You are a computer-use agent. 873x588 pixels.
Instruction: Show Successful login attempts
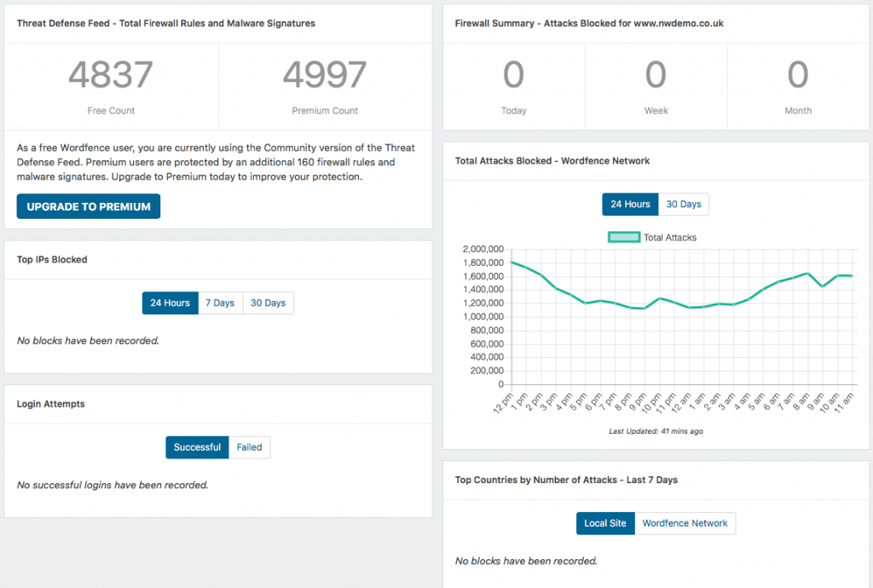pos(197,447)
